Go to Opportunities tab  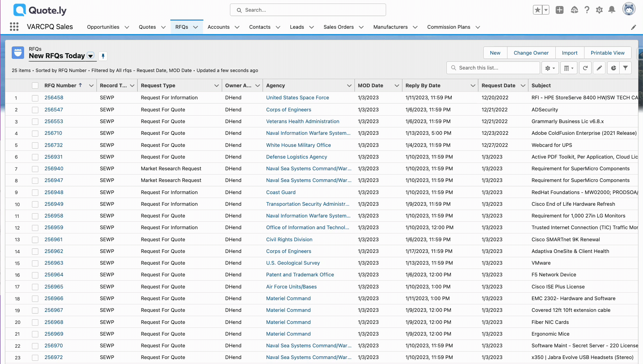point(103,27)
